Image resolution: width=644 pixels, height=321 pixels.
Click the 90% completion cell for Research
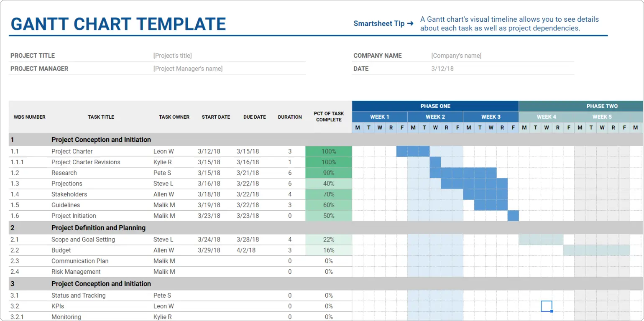click(x=329, y=173)
